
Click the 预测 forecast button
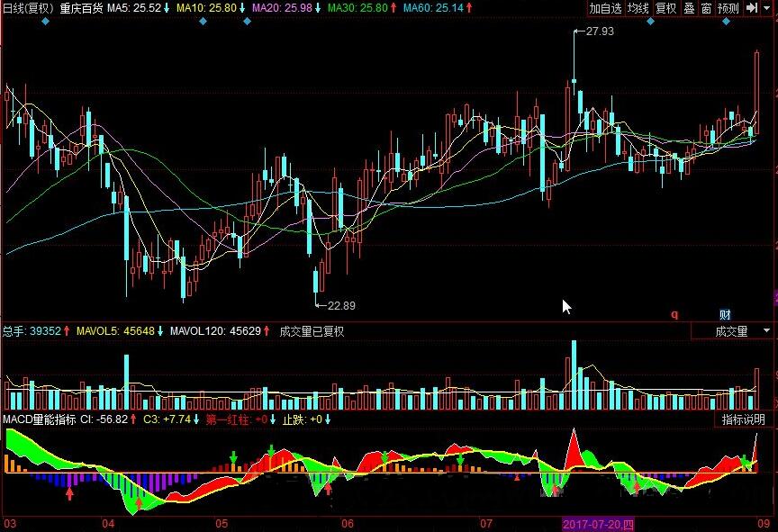(728, 8)
